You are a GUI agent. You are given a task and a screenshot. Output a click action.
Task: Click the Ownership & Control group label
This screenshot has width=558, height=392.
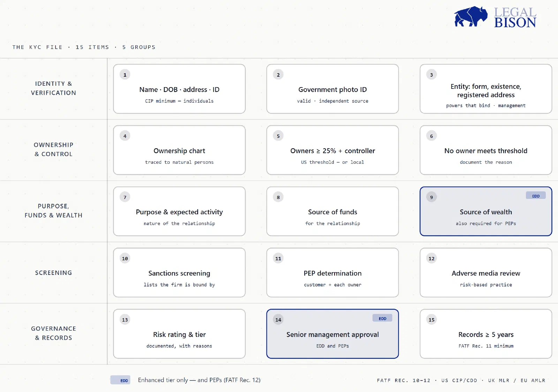coord(53,149)
